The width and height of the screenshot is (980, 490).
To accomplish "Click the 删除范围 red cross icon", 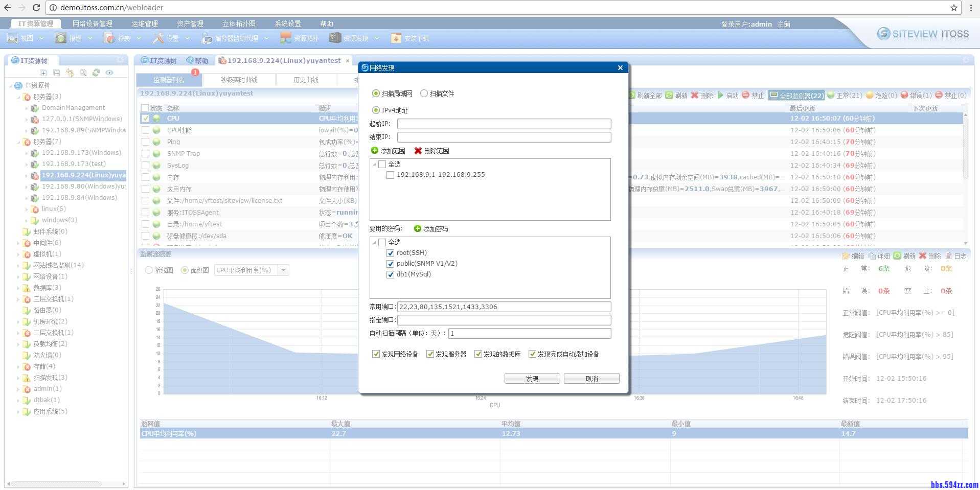I will [x=419, y=150].
